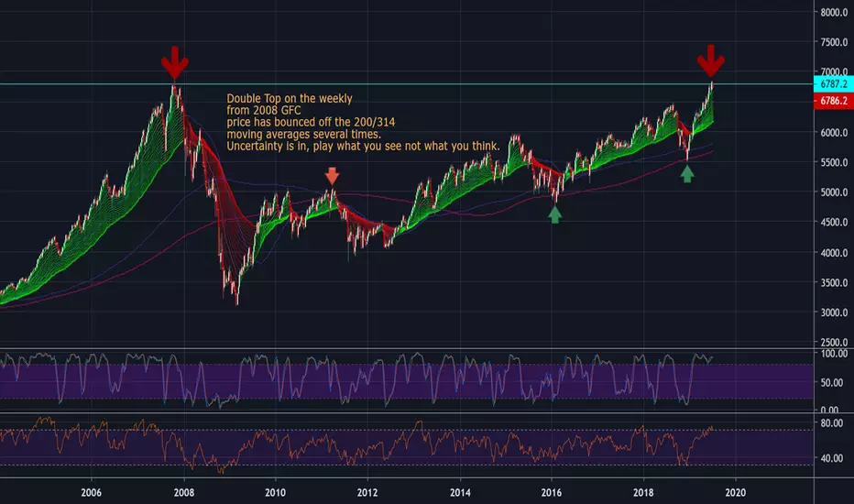The image size is (854, 504).
Task: Click the 2008 time axis label
Action: pos(184,493)
